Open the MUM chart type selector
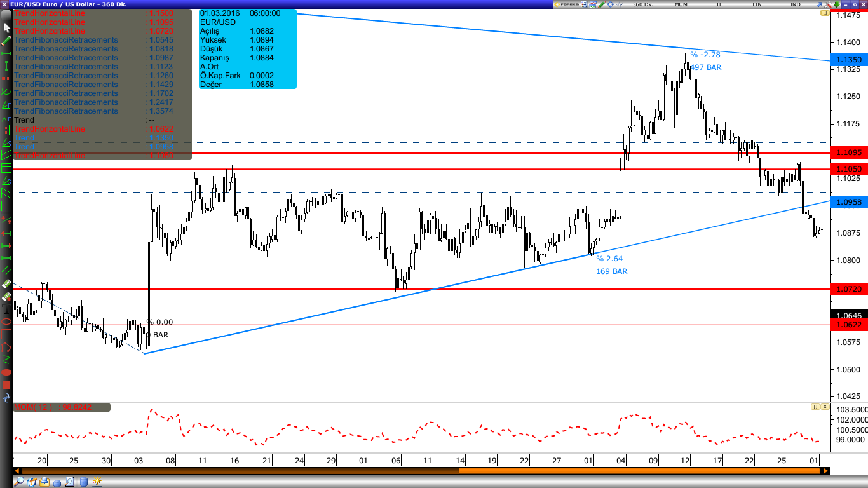 (681, 4)
